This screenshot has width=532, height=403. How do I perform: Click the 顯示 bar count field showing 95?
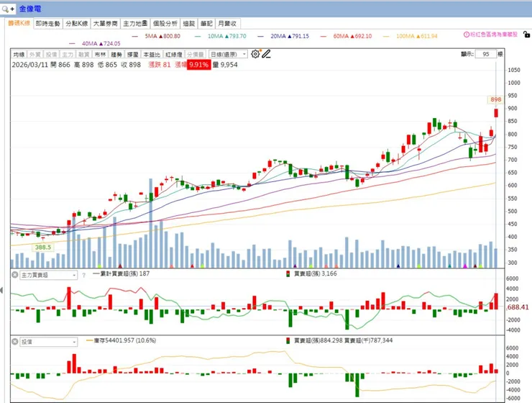pos(485,54)
